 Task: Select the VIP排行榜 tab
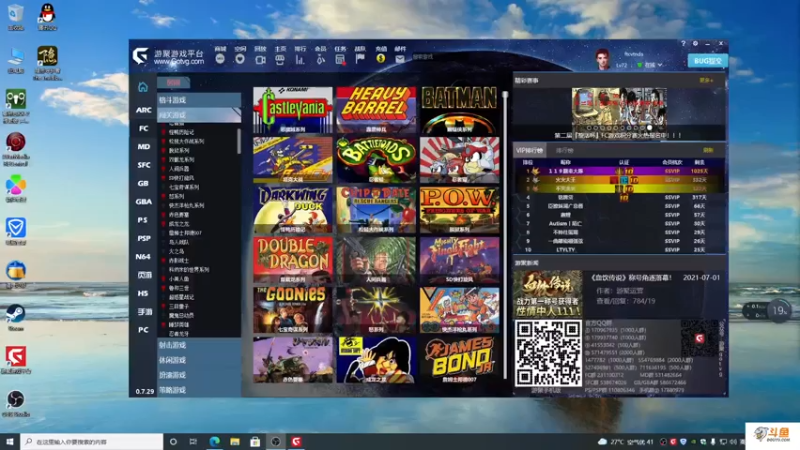(x=529, y=151)
